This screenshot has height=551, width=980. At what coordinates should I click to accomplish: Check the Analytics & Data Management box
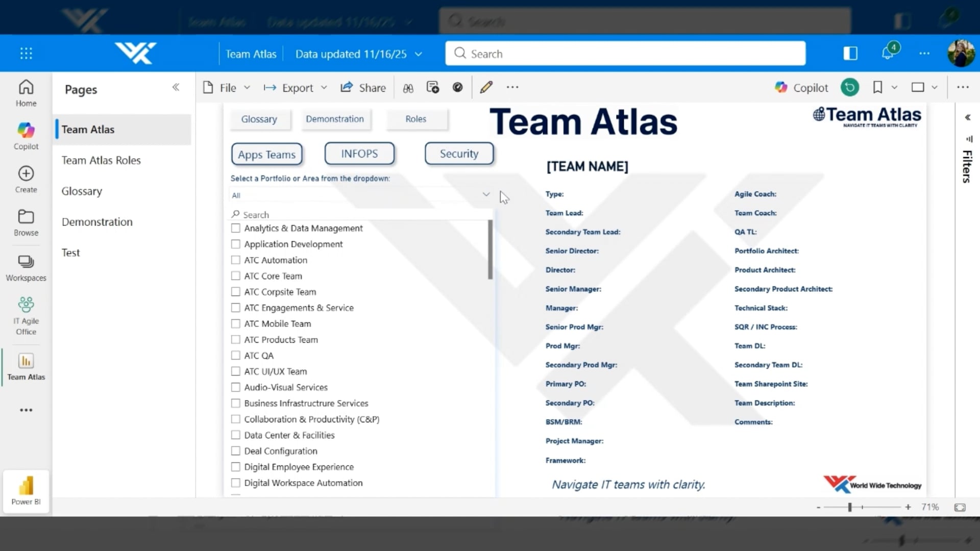click(x=235, y=228)
